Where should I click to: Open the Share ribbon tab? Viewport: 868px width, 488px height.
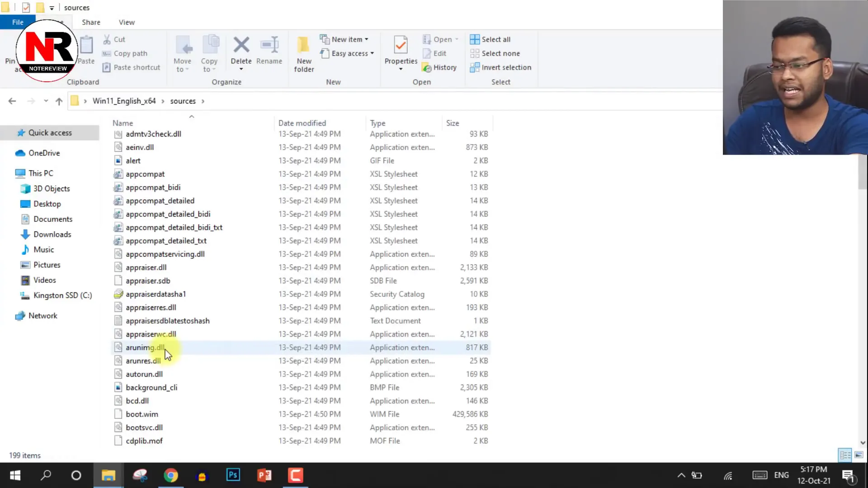(90, 22)
